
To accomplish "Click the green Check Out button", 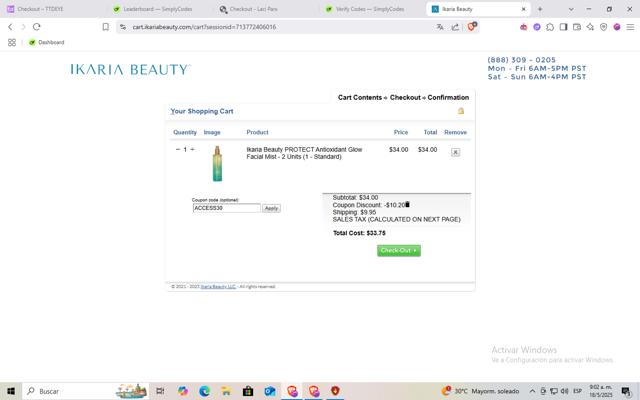I will pos(399,251).
